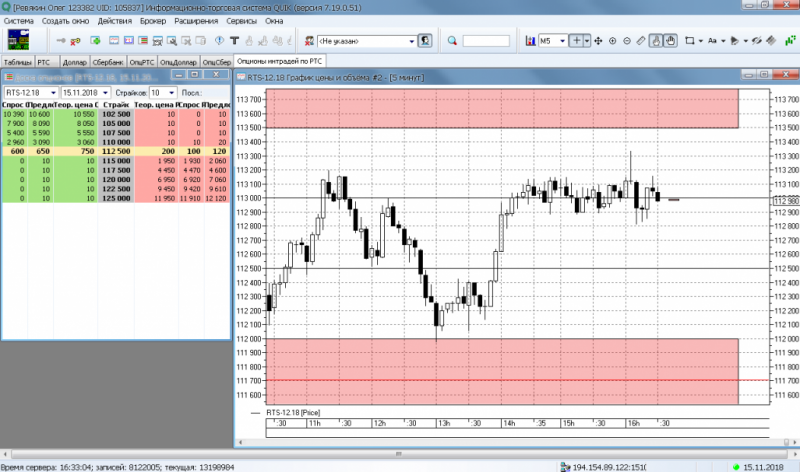Click strike cell 102 500 in options board
The width and height of the screenshot is (800, 472).
click(x=116, y=114)
